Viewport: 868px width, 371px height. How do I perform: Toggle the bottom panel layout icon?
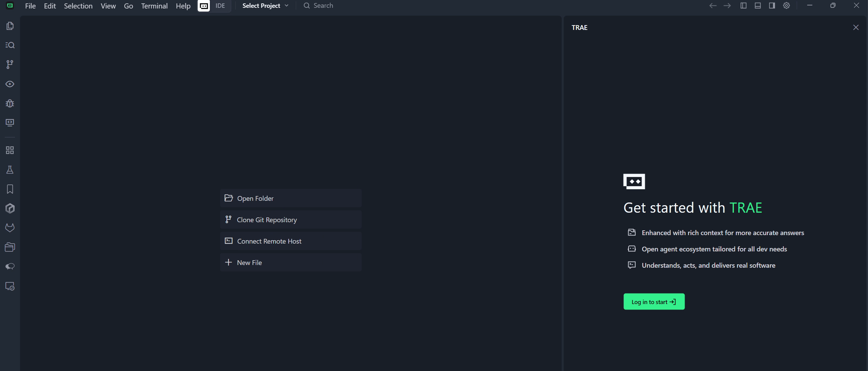(758, 5)
